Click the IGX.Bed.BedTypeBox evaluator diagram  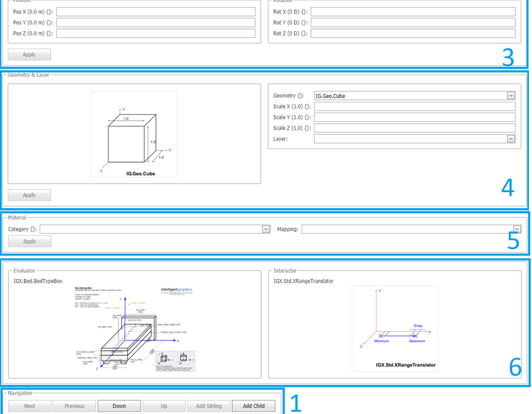tap(135, 329)
